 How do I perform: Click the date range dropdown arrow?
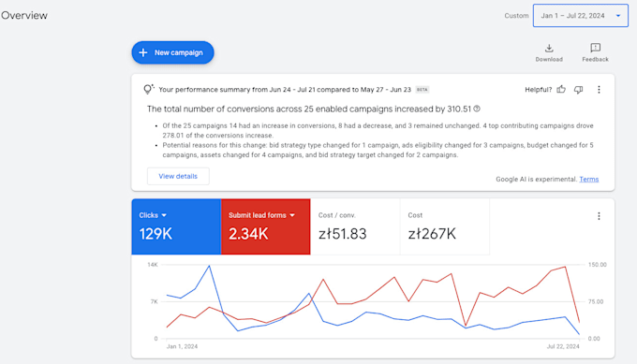point(618,16)
